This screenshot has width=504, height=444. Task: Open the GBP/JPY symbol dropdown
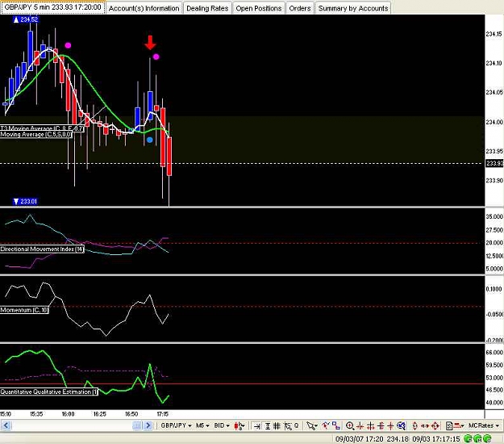[176, 425]
